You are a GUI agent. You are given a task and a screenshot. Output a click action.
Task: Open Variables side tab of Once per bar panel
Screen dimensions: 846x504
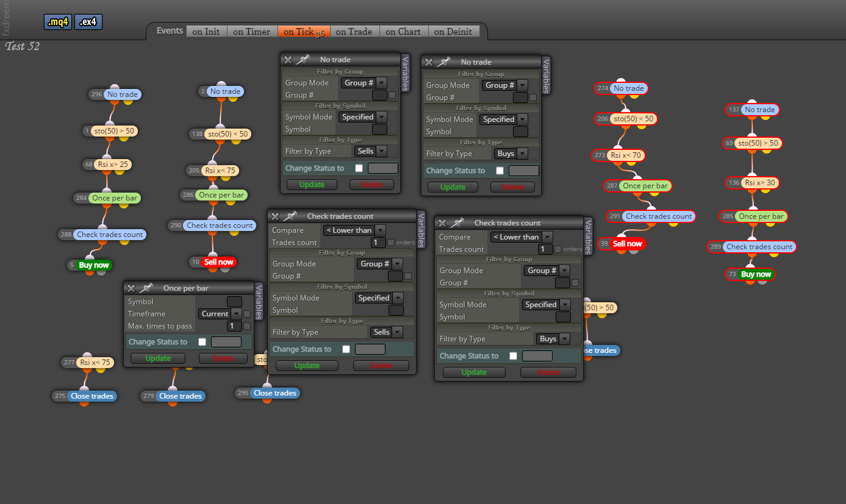point(259,302)
